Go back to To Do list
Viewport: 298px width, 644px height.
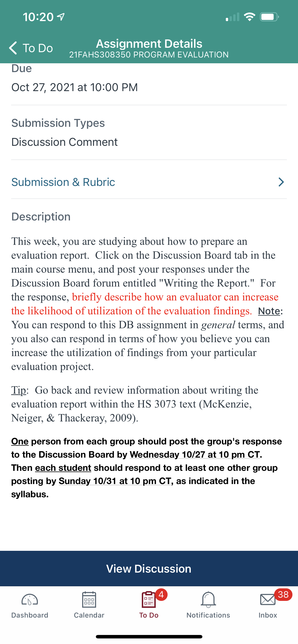click(x=31, y=48)
